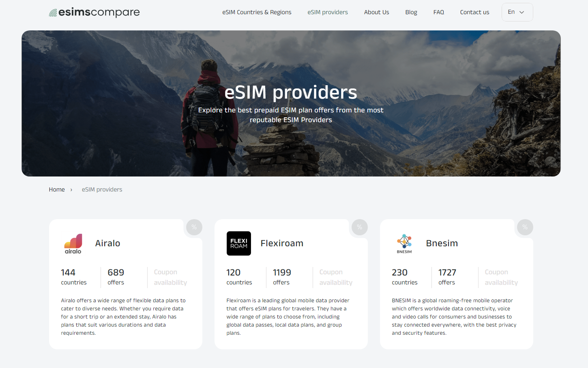Click Flexiroam Coupon availability label
This screenshot has height=368, width=588.
coord(336,277)
